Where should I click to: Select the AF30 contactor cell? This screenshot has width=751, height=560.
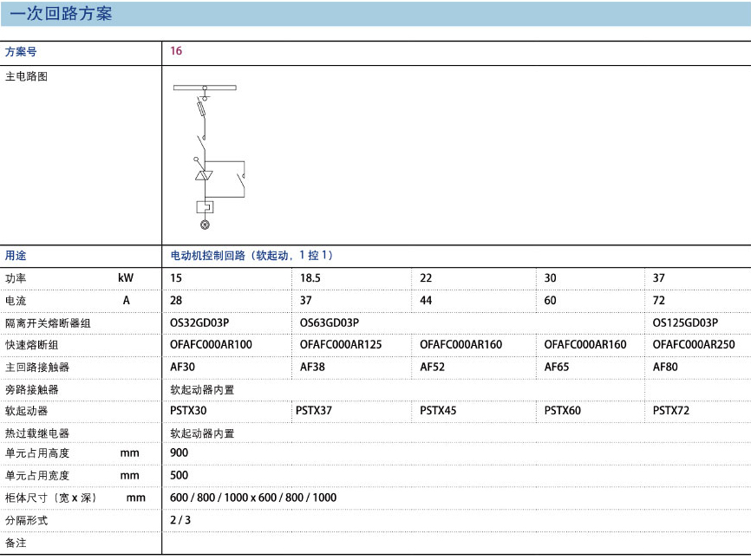coord(182,367)
